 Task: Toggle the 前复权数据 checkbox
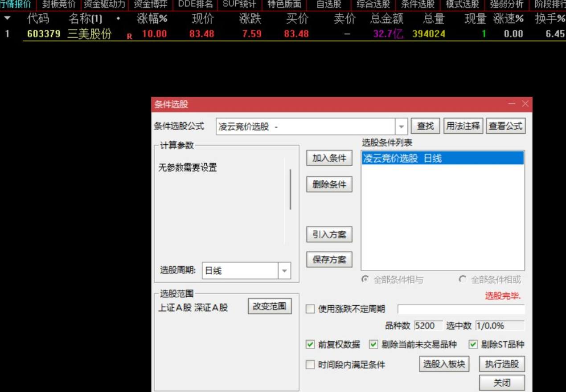pos(310,344)
